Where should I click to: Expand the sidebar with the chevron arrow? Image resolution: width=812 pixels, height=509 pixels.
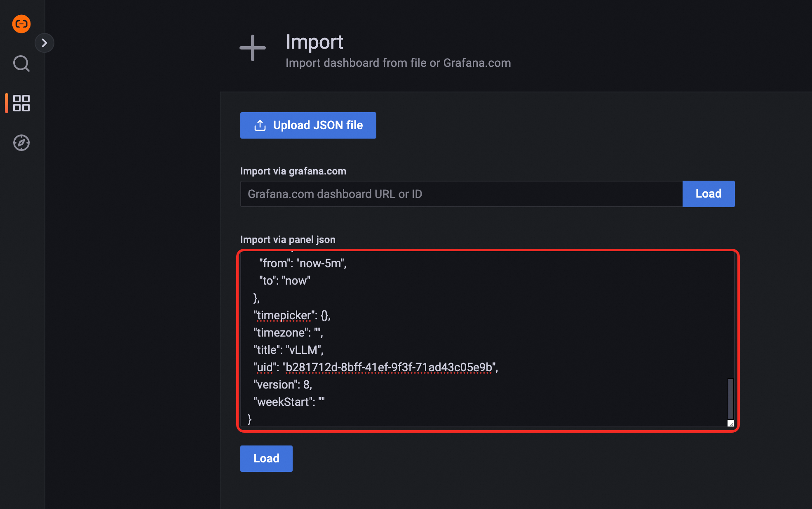pos(45,43)
